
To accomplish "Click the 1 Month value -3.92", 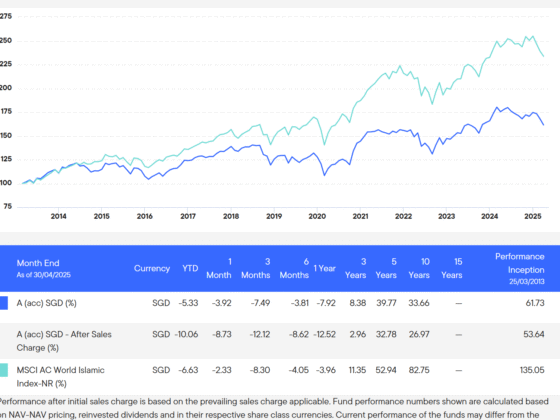I will (221, 303).
